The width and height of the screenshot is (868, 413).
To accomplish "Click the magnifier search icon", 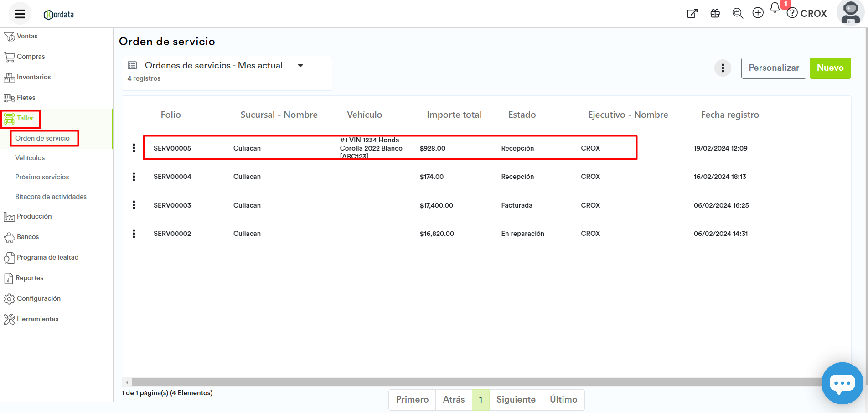I will 737,13.
